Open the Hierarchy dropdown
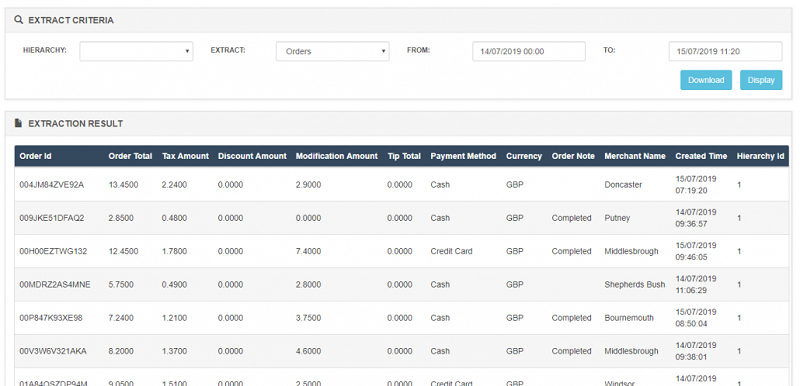 tap(136, 52)
